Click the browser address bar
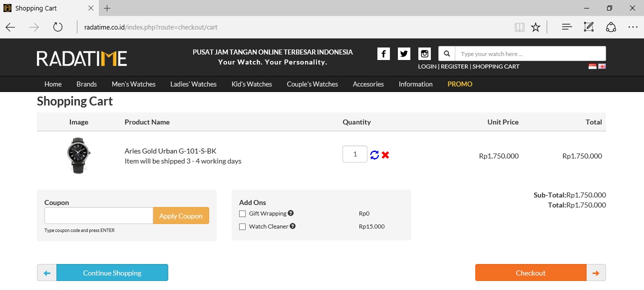The height and width of the screenshot is (290, 644). 295,27
